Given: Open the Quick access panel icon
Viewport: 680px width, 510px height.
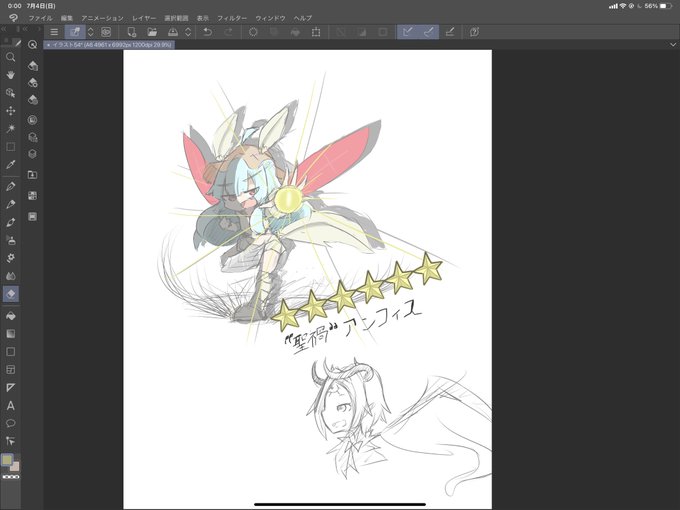Looking at the screenshot, I should pyautogui.click(x=33, y=44).
